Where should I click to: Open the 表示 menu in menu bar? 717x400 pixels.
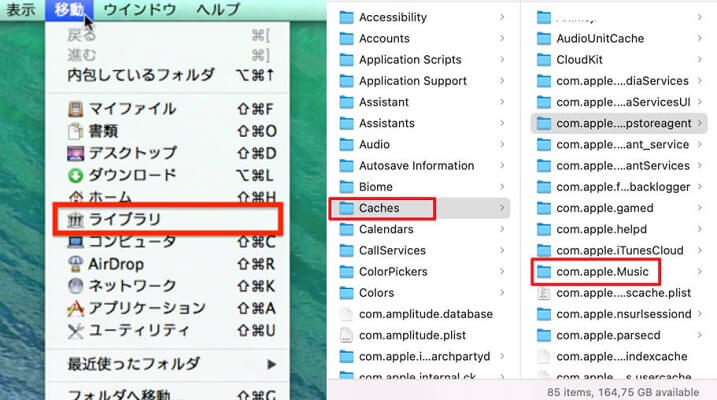coord(21,10)
